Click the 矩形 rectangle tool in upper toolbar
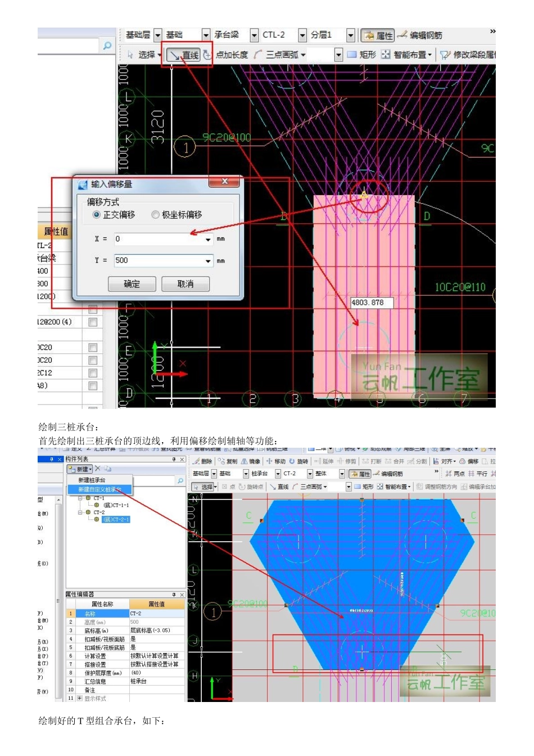The image size is (534, 756). [361, 55]
